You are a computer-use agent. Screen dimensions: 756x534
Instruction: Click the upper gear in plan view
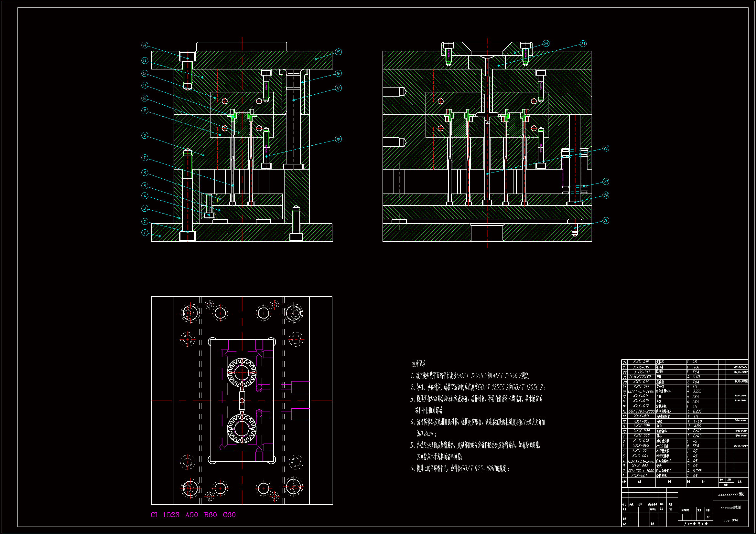[242, 373]
